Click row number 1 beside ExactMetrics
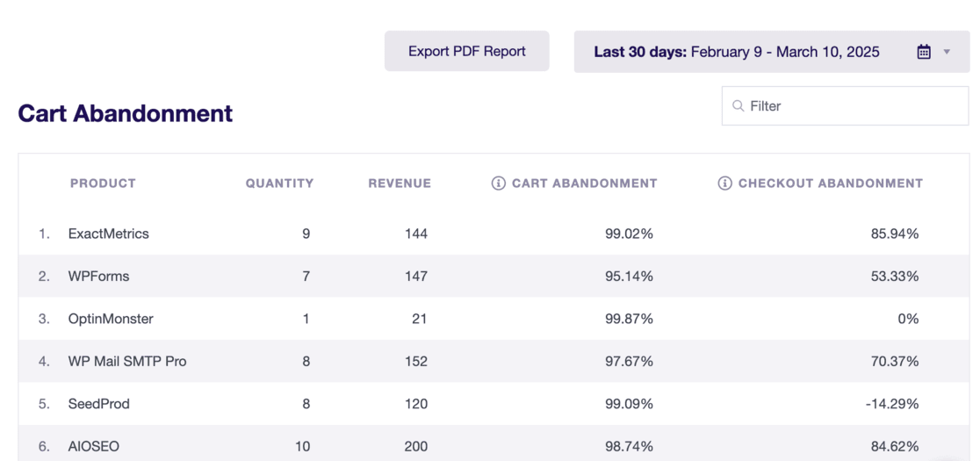 tap(44, 234)
